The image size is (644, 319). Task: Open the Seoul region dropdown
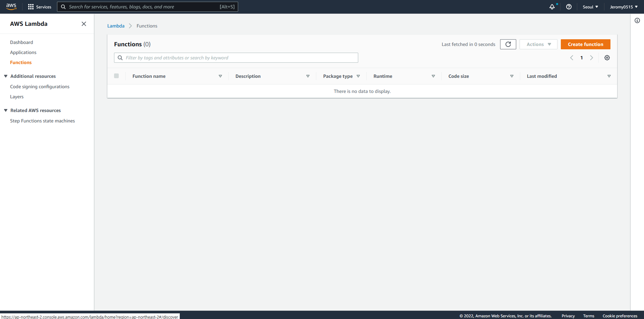590,7
